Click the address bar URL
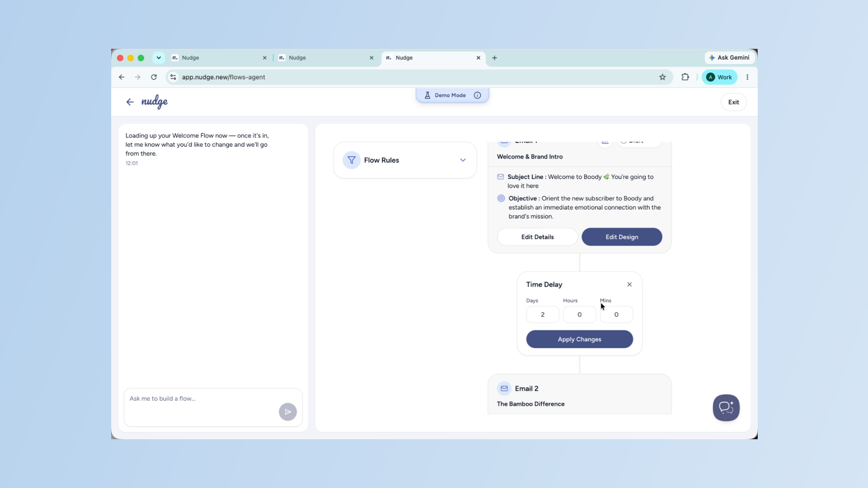This screenshot has height=488, width=868. click(223, 77)
